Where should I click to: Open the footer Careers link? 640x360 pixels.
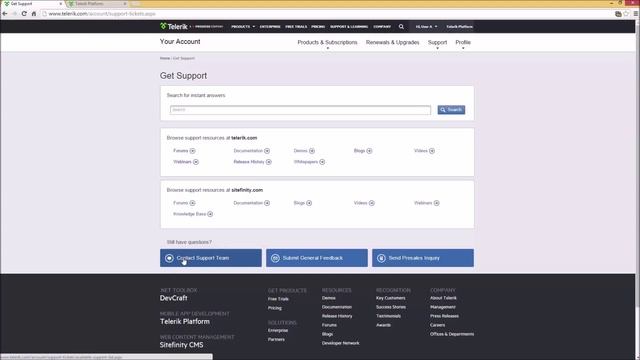click(437, 325)
